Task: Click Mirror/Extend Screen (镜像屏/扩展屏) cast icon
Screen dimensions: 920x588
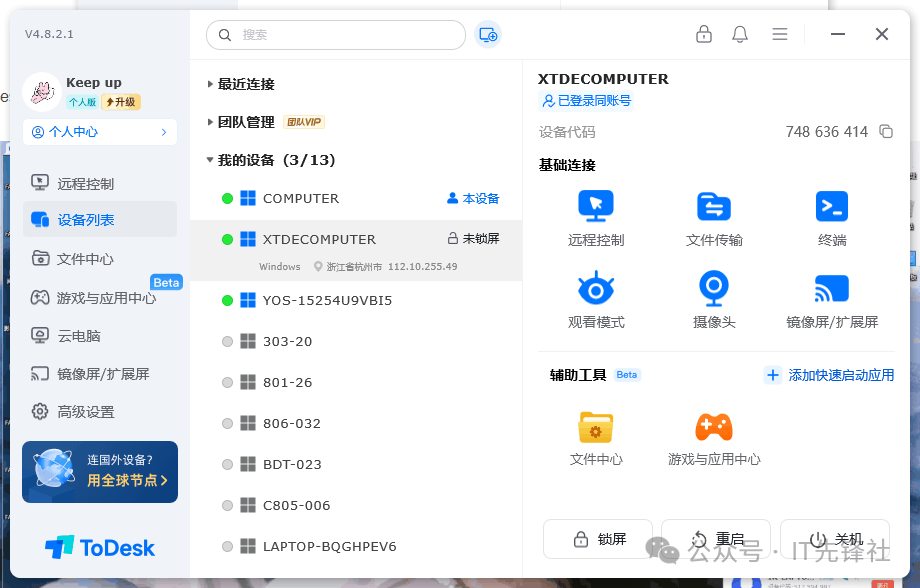Action: click(x=832, y=288)
